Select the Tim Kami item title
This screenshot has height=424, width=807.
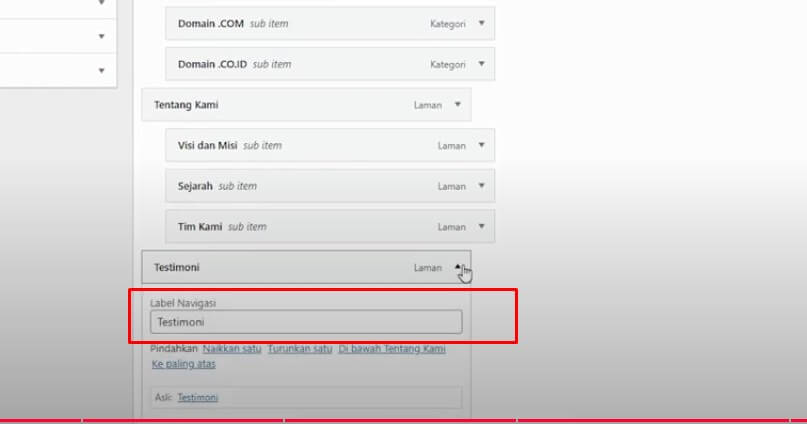(200, 227)
